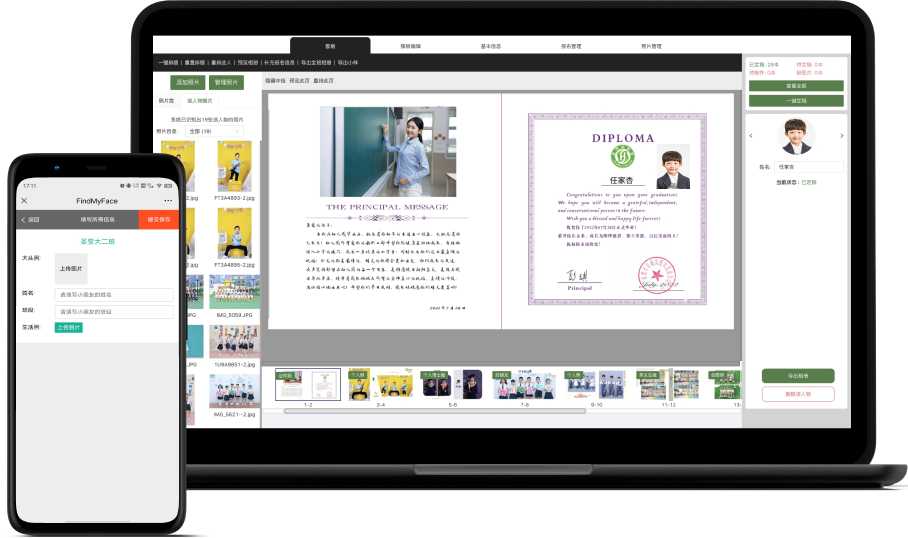
Task: Switch to the 照片管理 tab
Action: pyautogui.click(x=651, y=46)
